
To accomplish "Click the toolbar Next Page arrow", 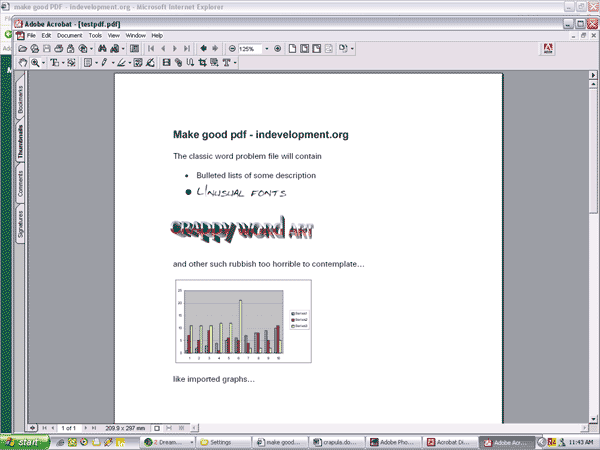I will [175, 49].
